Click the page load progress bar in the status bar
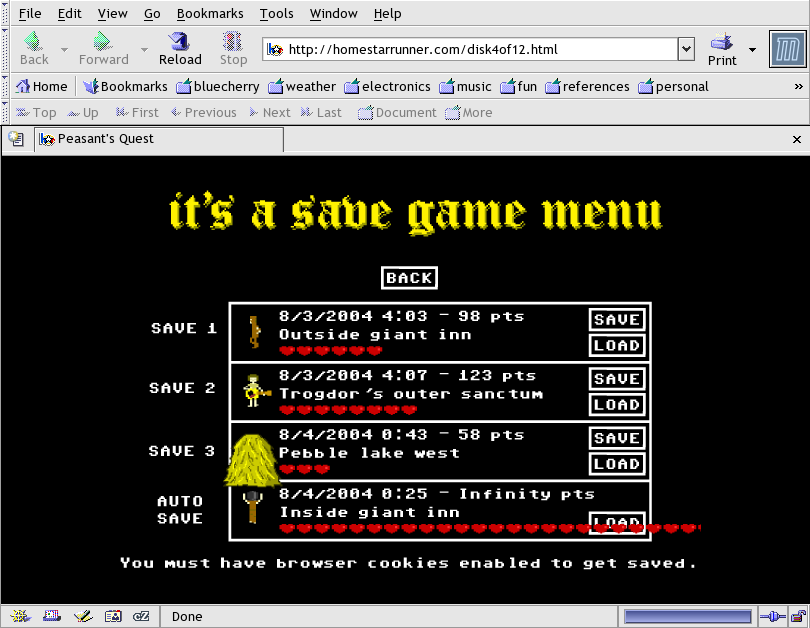 point(688,617)
